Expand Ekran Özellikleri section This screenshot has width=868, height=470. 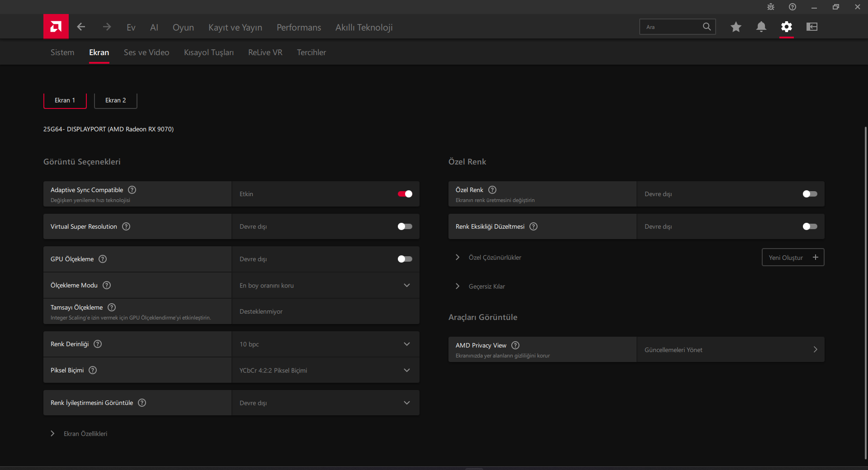tap(79, 433)
